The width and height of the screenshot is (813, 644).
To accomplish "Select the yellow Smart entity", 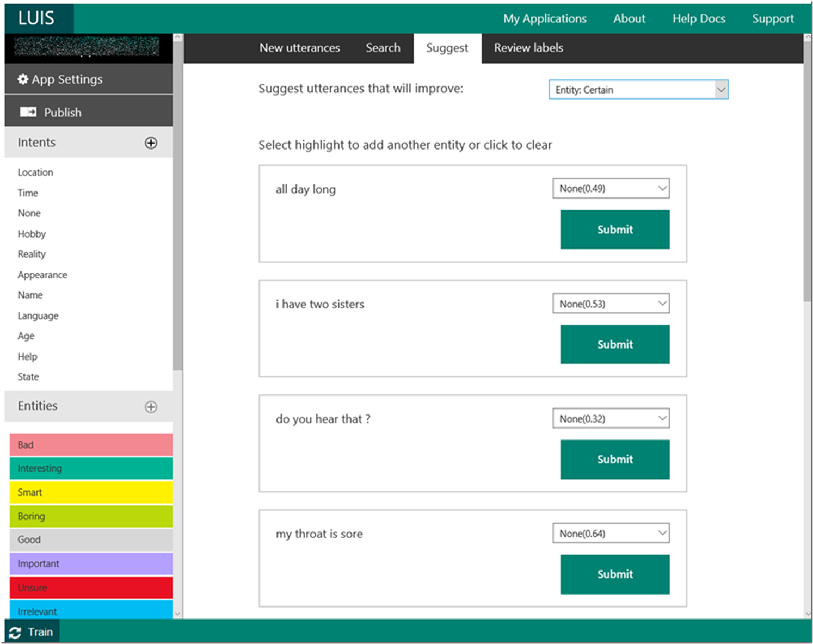I will pyautogui.click(x=91, y=492).
